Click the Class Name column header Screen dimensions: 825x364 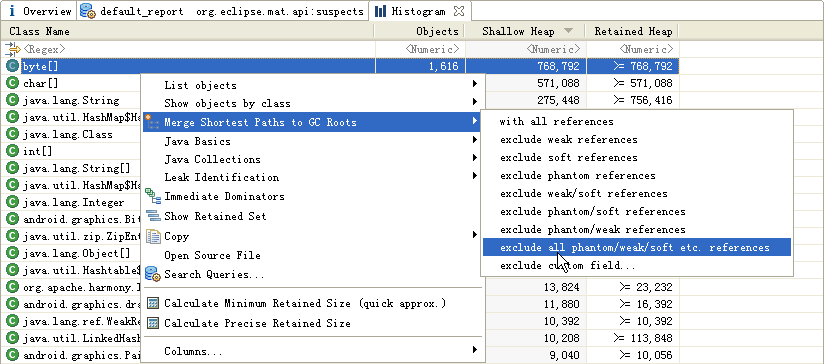[187, 31]
